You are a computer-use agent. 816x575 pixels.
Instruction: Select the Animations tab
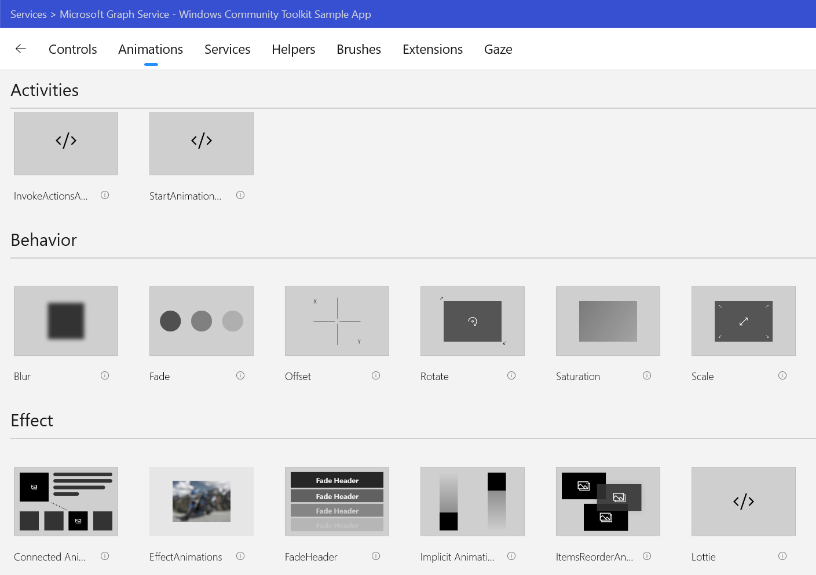[x=150, y=49]
